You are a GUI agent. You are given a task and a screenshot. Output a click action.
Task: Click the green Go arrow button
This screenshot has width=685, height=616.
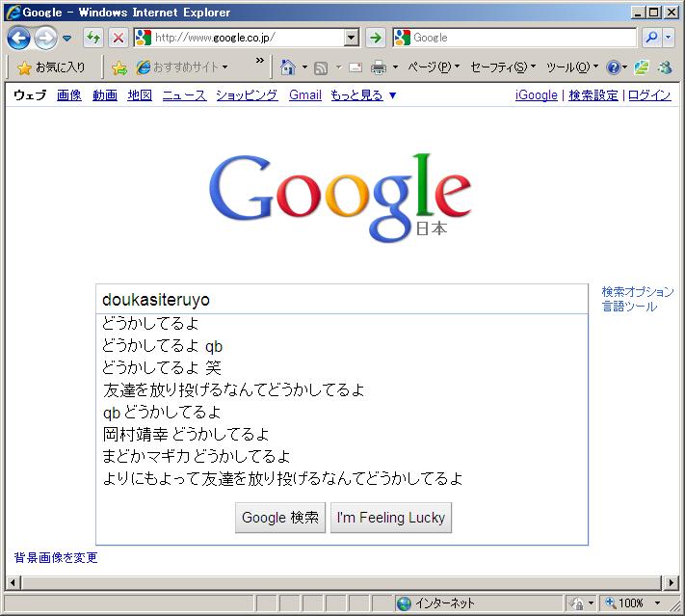(376, 38)
